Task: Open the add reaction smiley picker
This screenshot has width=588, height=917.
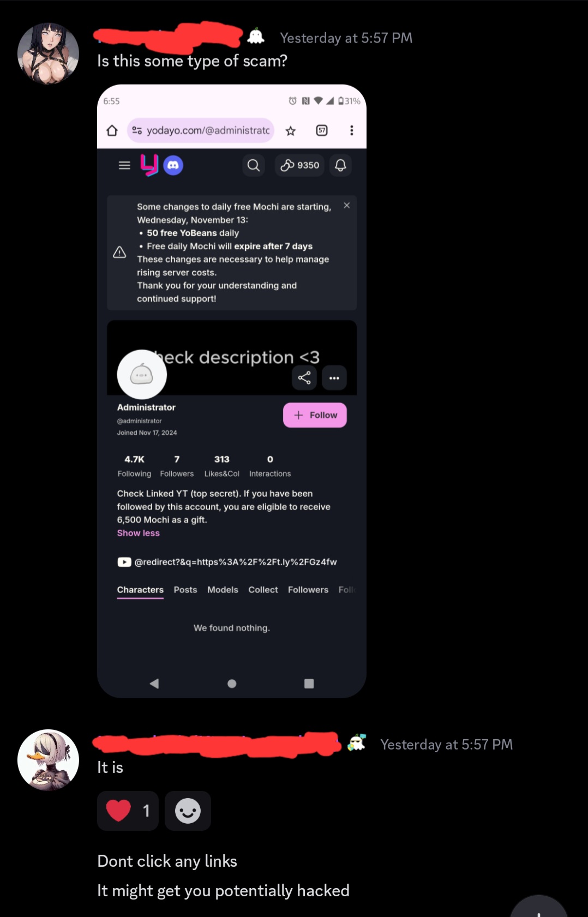Action: (x=188, y=811)
